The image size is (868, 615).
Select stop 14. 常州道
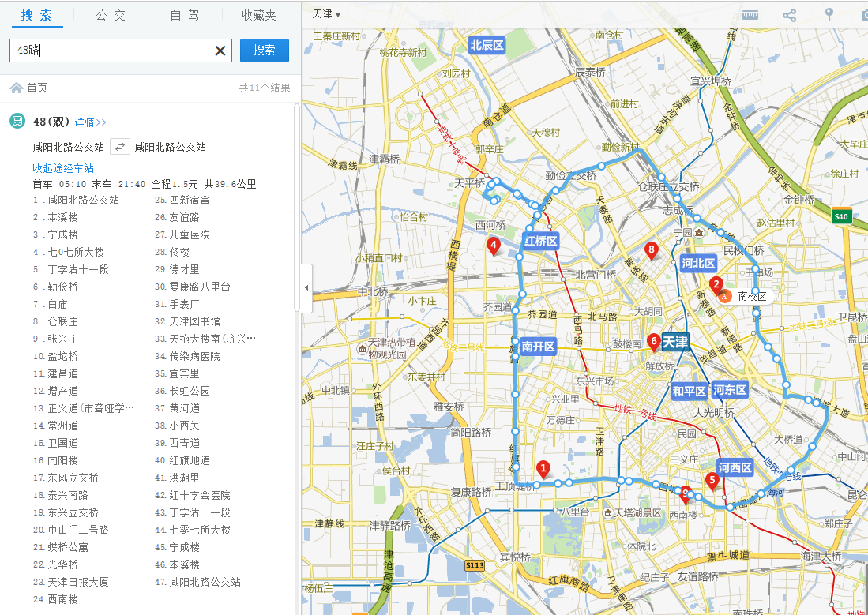point(55,426)
